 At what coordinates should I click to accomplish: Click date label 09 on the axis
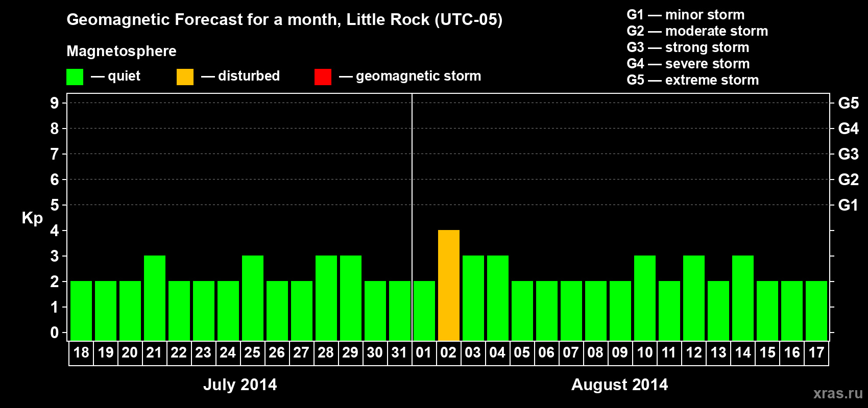(620, 353)
